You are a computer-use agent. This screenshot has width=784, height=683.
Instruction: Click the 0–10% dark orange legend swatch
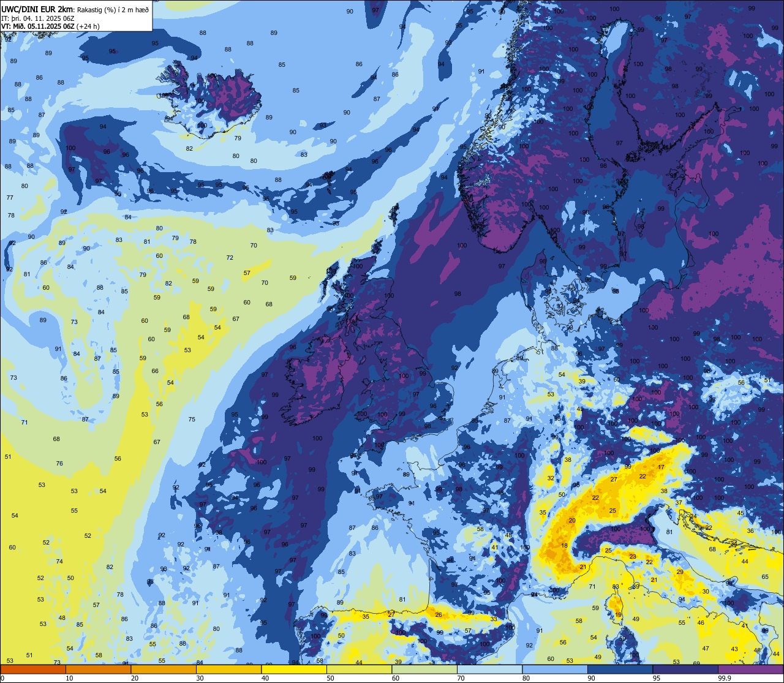(x=33, y=669)
